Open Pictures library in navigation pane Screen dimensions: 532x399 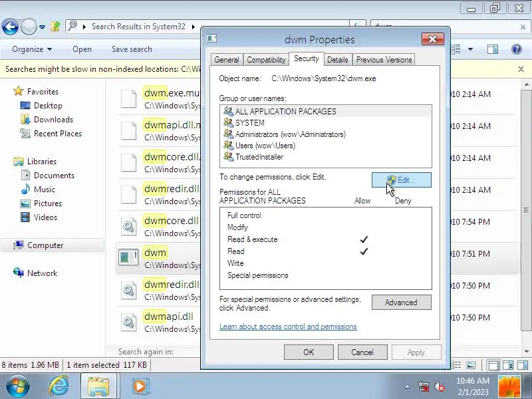coord(47,203)
